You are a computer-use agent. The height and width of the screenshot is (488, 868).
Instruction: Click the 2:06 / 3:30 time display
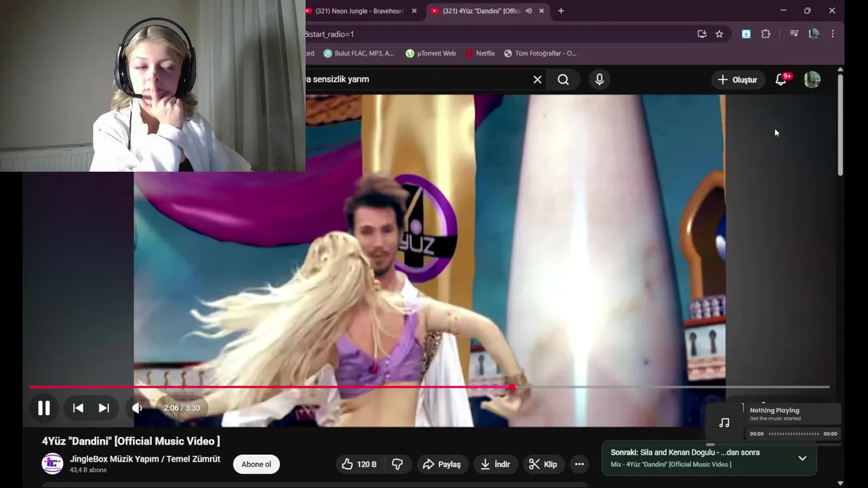[x=182, y=408]
